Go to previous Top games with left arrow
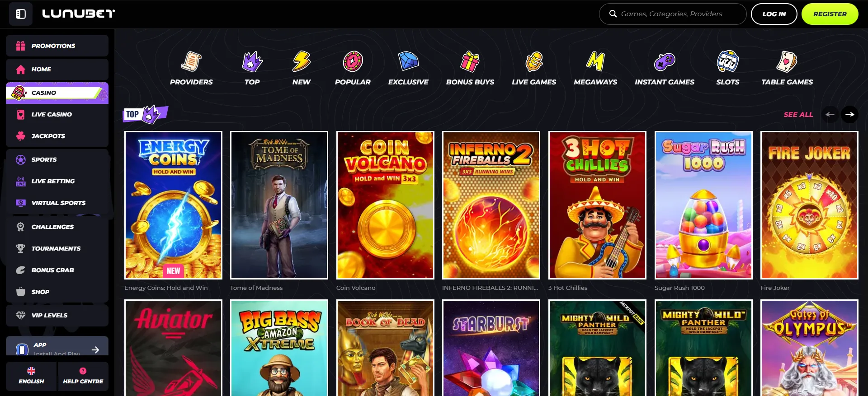Viewport: 868px width, 396px height. pyautogui.click(x=830, y=114)
